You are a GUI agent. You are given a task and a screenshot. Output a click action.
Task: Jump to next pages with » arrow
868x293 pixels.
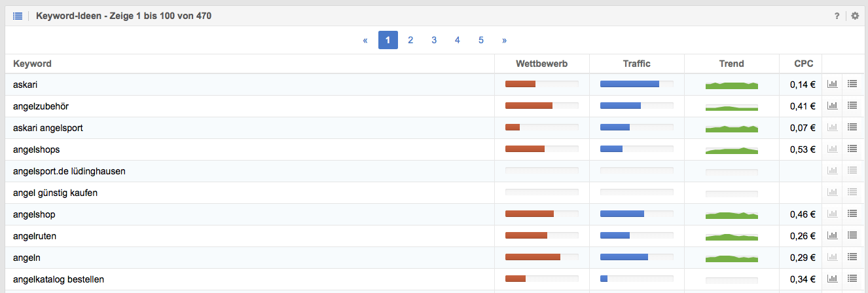[x=504, y=40]
